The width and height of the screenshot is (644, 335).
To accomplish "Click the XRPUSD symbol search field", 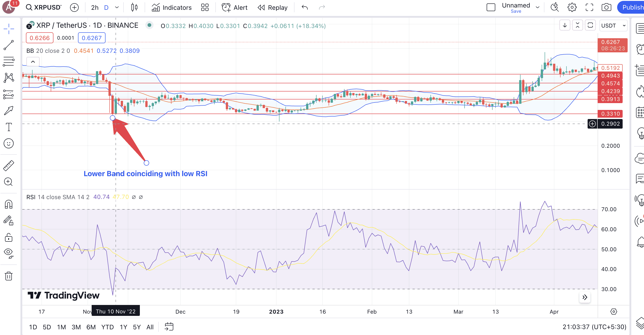I will click(x=44, y=8).
